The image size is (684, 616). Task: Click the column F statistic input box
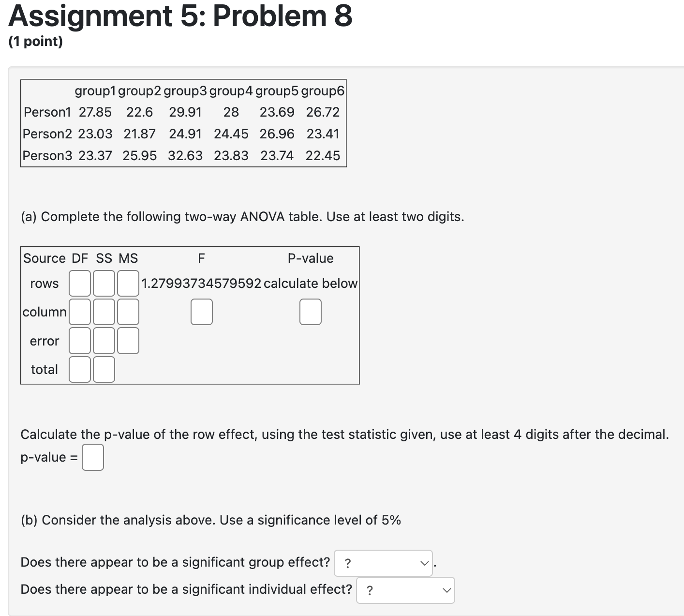(201, 312)
